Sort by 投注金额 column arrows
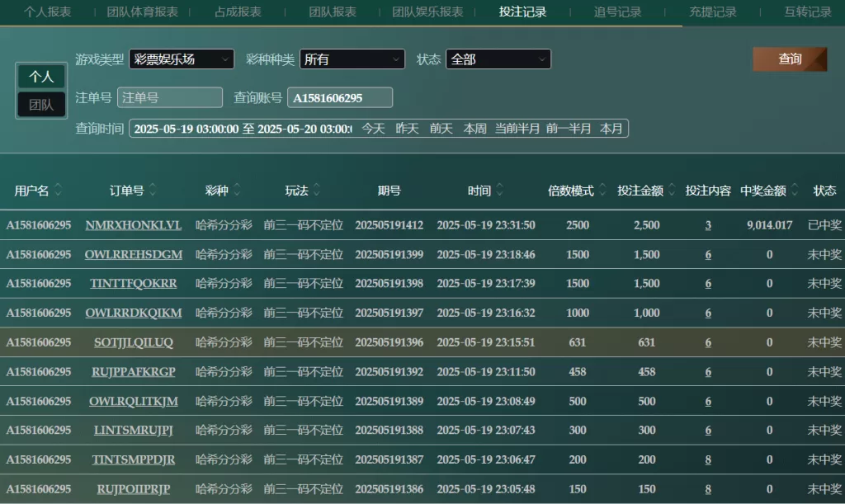The height and width of the screenshot is (504, 845). point(673,191)
